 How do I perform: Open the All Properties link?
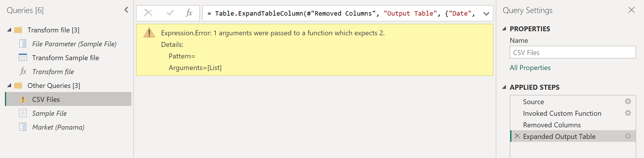tap(530, 68)
